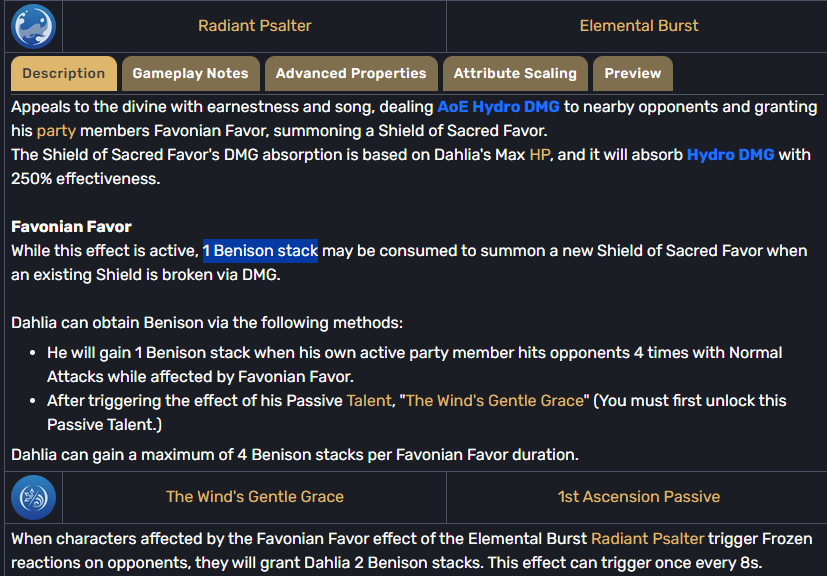Open the Advanced Properties tab
Viewport: 827px width, 576px height.
[x=351, y=73]
